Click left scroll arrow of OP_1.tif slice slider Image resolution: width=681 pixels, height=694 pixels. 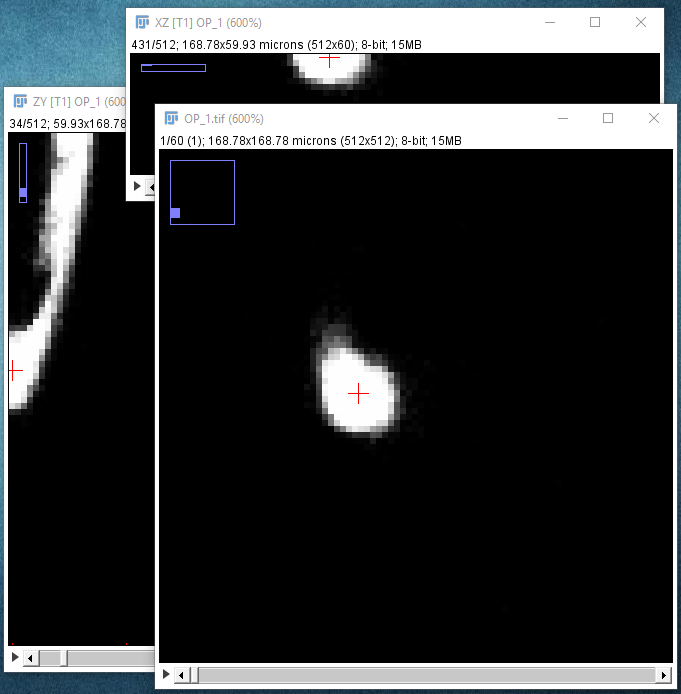click(x=181, y=675)
